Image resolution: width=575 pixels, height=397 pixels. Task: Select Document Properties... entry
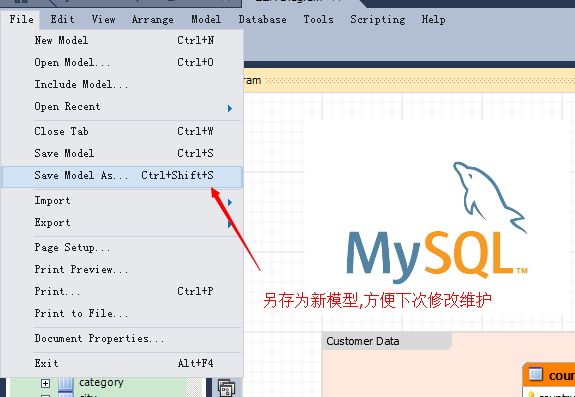click(x=122, y=338)
